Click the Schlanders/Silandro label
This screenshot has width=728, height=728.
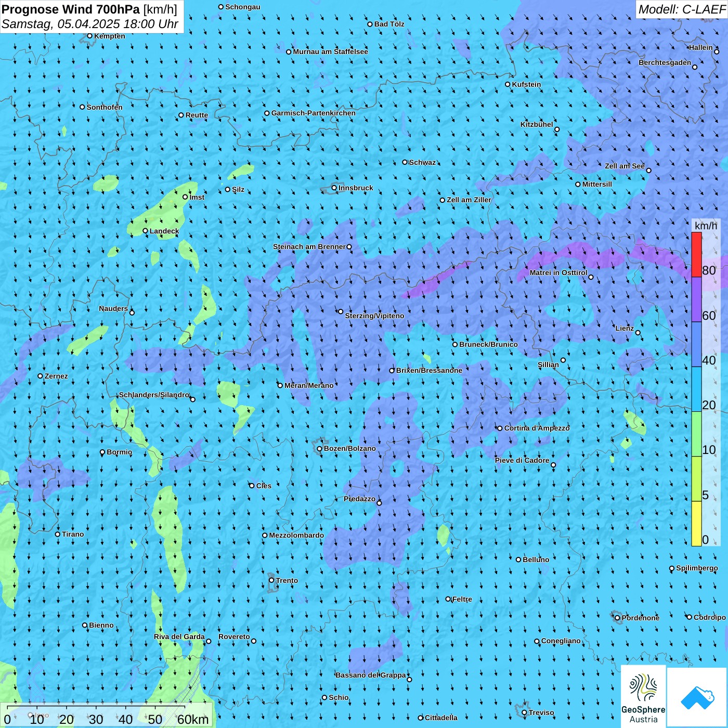coord(154,395)
